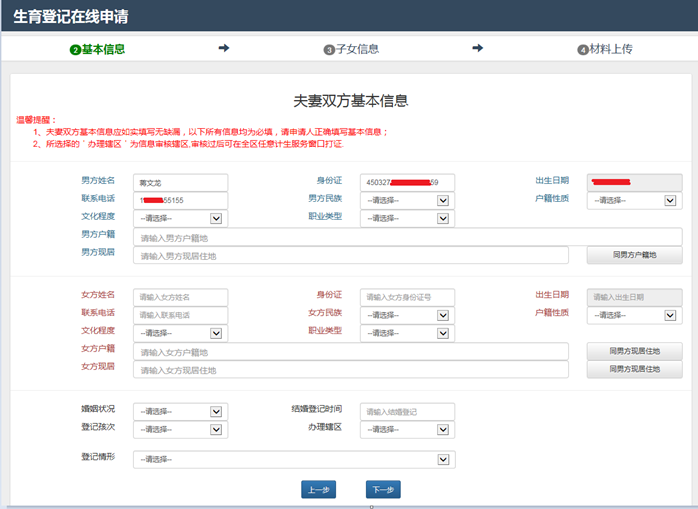Screen dimensions: 698x509
Task: Click the 男方户籍 address input
Action: pyautogui.click(x=407, y=237)
